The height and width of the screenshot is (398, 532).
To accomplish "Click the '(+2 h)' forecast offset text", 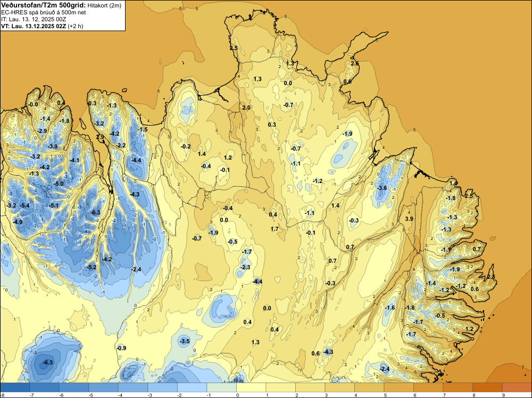I will tap(76, 26).
